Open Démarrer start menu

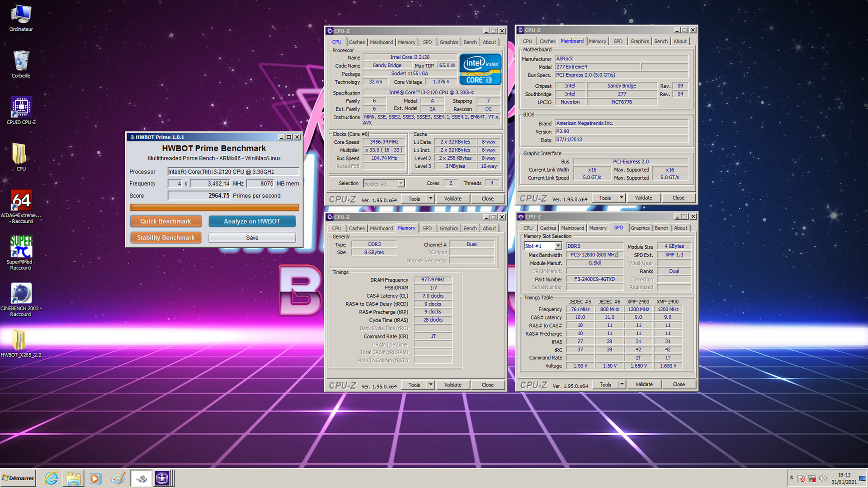(x=18, y=478)
